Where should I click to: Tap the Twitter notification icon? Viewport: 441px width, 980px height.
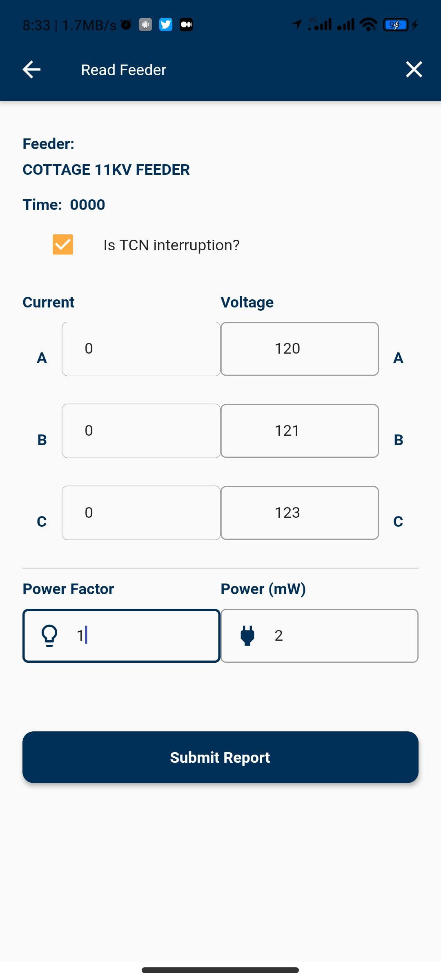(x=166, y=25)
